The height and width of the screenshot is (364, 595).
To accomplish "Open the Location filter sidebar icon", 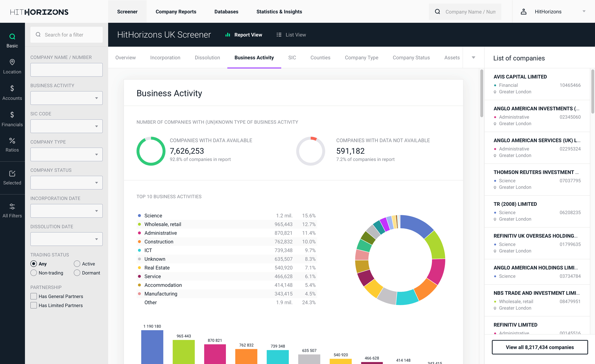I will click(12, 62).
